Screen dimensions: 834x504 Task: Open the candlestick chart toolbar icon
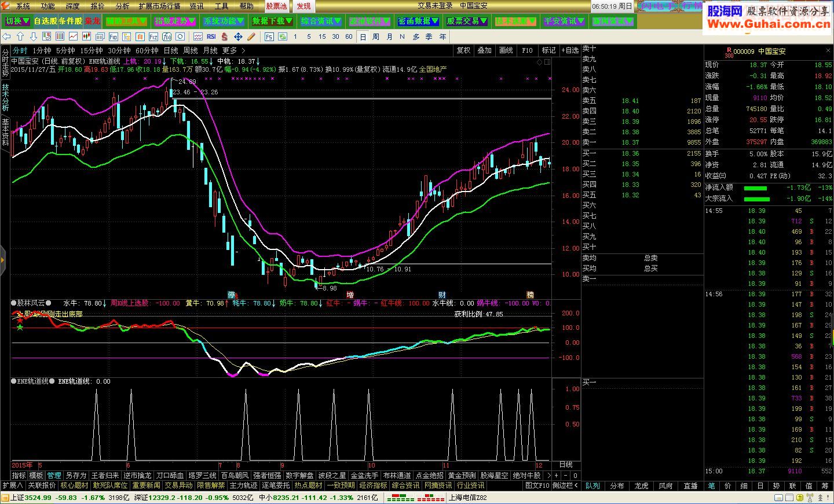[86, 36]
